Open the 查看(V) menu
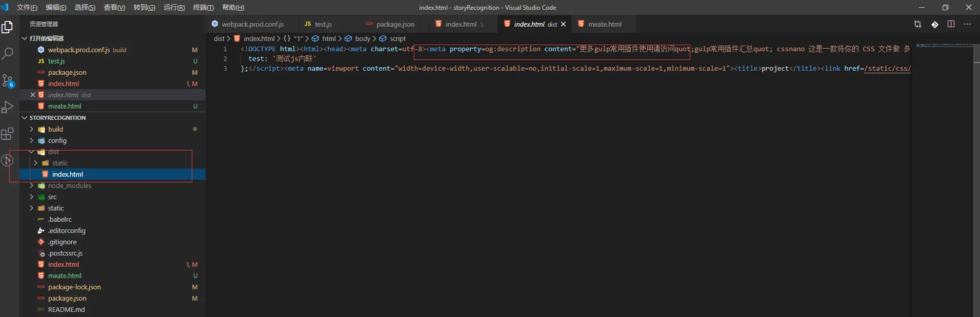The width and height of the screenshot is (980, 317). pyautogui.click(x=114, y=7)
